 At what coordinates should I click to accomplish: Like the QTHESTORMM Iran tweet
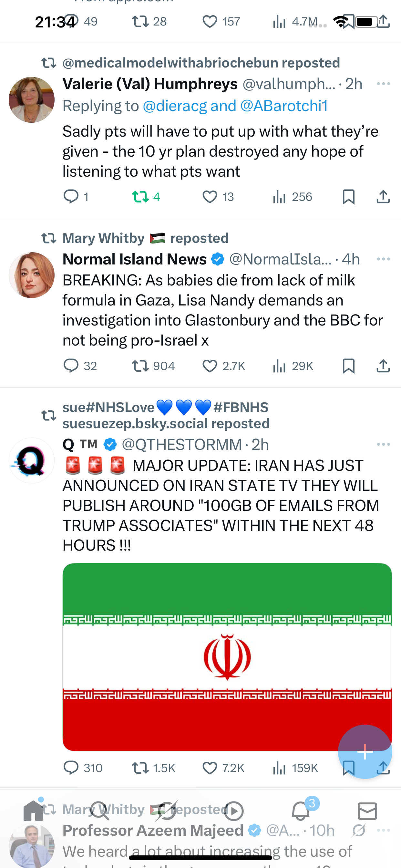(x=223, y=768)
